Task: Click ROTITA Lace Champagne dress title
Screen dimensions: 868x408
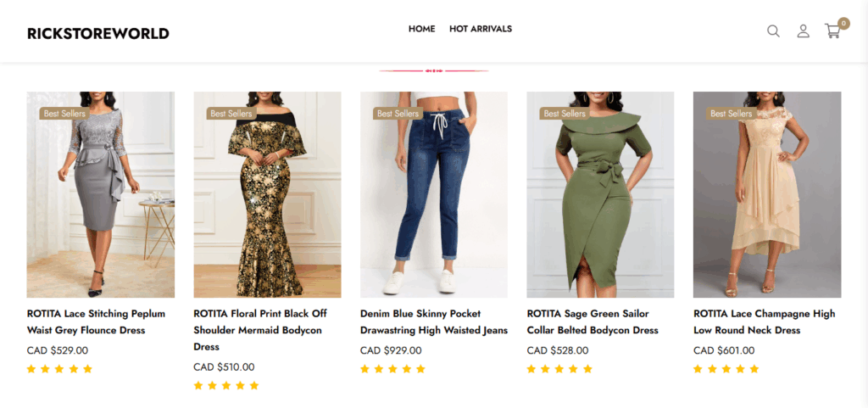Action: [x=764, y=321]
